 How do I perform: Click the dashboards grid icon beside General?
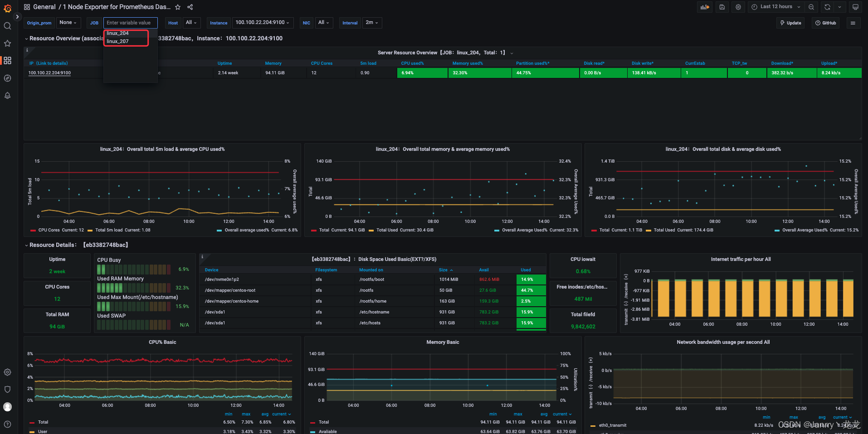click(27, 7)
